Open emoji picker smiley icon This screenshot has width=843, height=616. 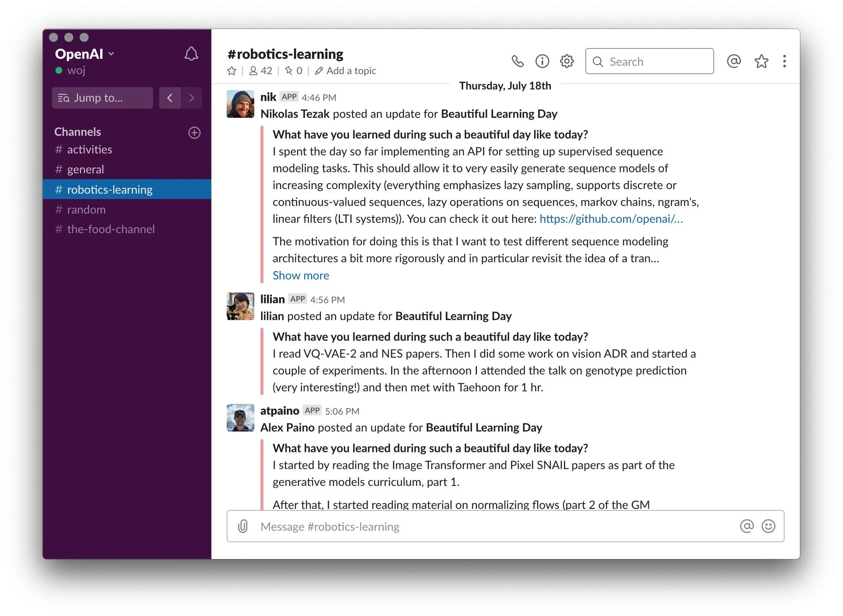(768, 526)
